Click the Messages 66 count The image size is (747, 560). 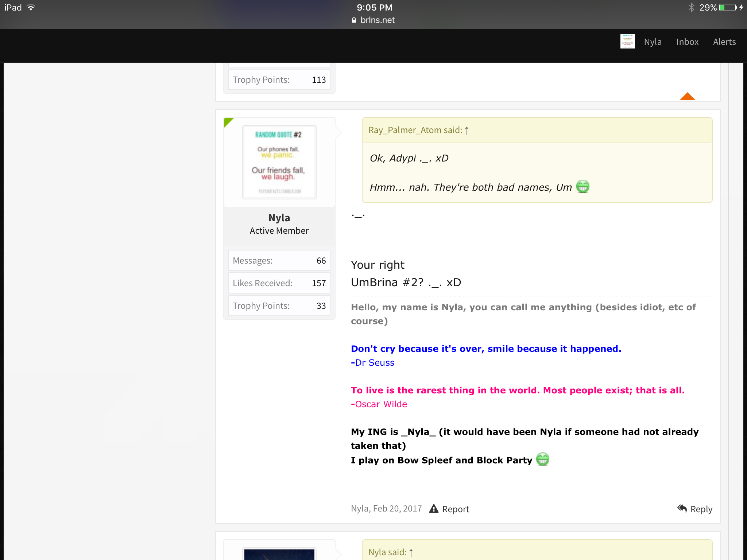[x=321, y=261]
